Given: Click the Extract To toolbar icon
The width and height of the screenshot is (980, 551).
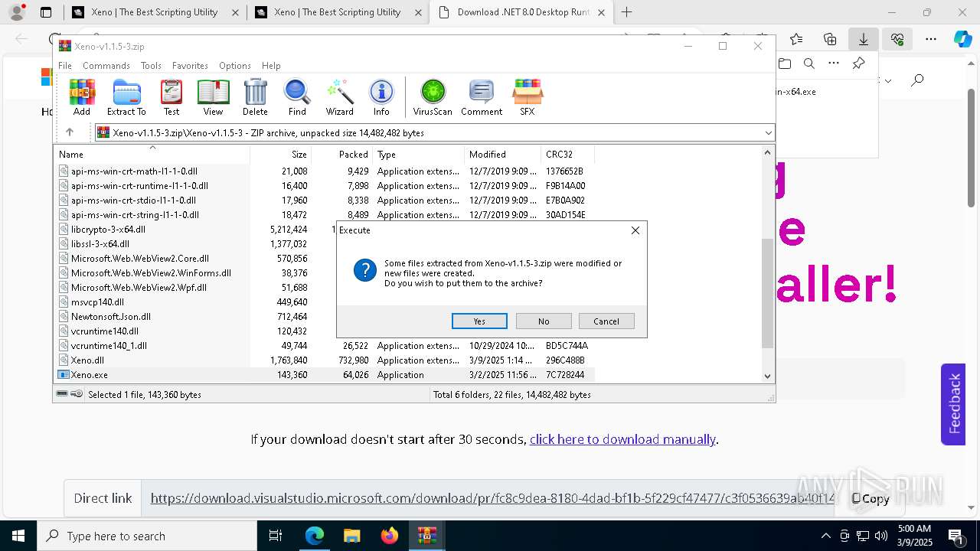Looking at the screenshot, I should click(126, 97).
